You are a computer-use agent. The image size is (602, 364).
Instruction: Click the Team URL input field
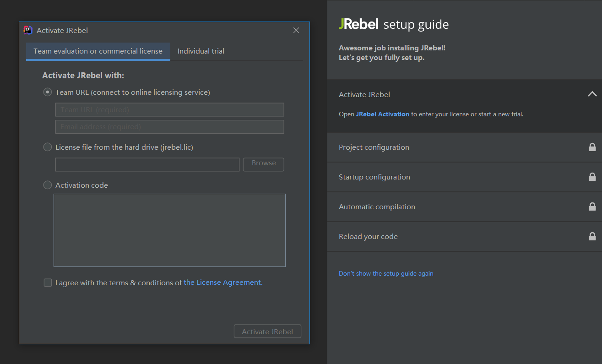pyautogui.click(x=169, y=110)
